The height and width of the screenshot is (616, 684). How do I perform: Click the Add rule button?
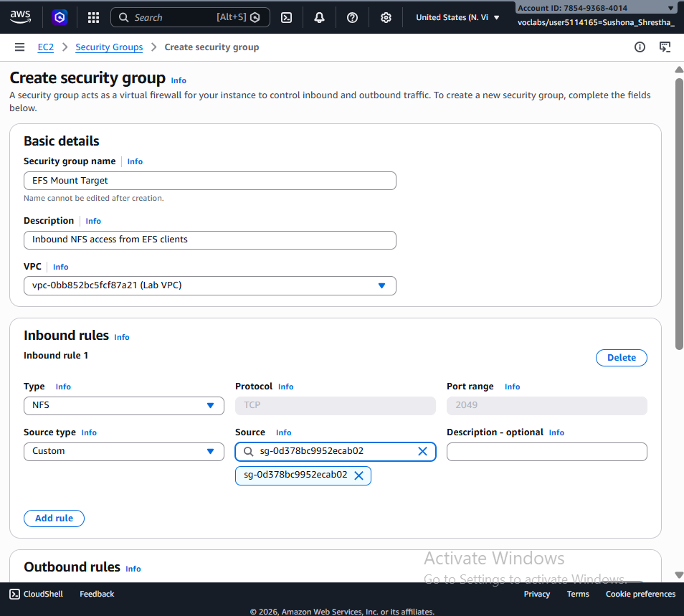coord(54,518)
